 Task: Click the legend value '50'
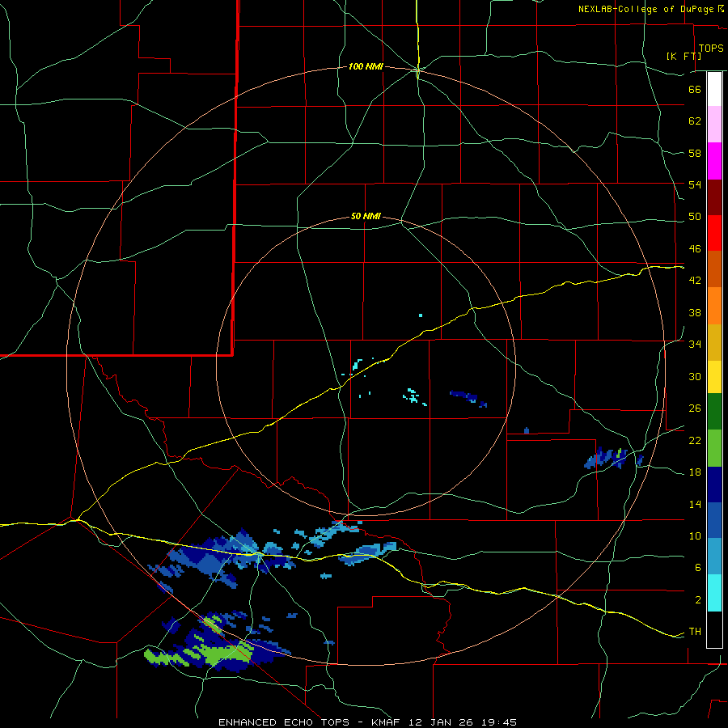coord(695,217)
